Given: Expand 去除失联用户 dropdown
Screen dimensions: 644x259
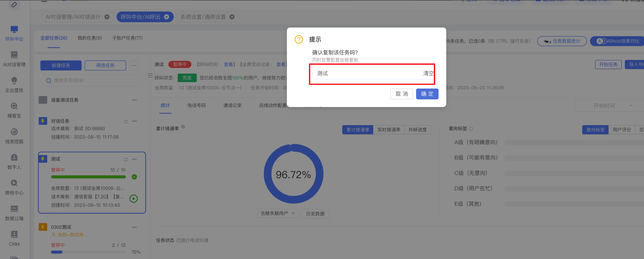Looking at the screenshot, I should [278, 213].
